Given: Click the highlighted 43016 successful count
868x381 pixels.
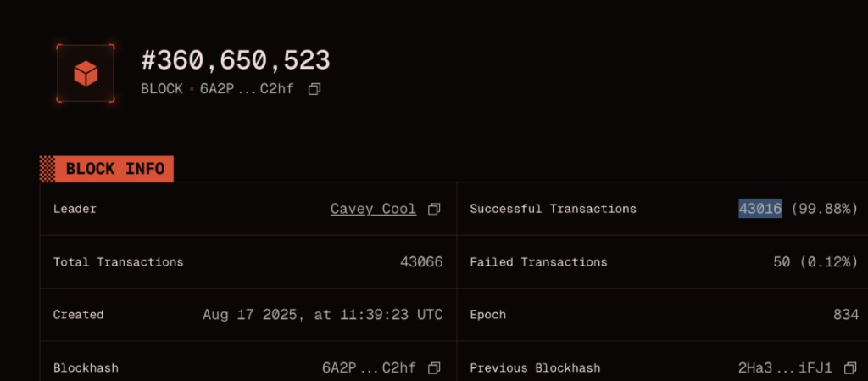Looking at the screenshot, I should 759,209.
